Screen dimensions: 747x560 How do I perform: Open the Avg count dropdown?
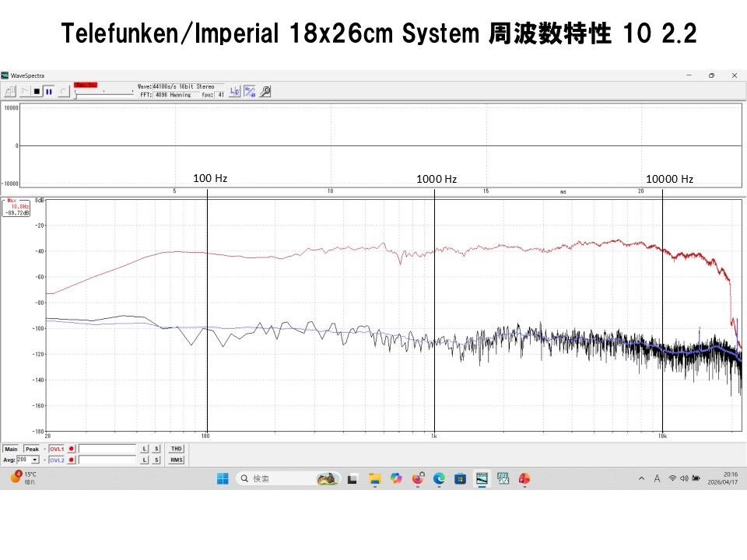coord(35,460)
